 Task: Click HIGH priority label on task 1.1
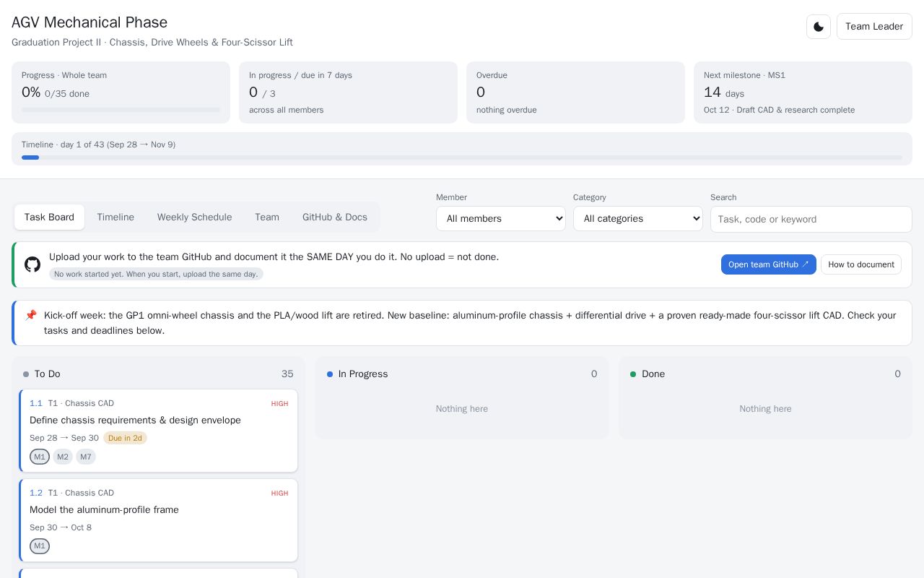point(279,404)
